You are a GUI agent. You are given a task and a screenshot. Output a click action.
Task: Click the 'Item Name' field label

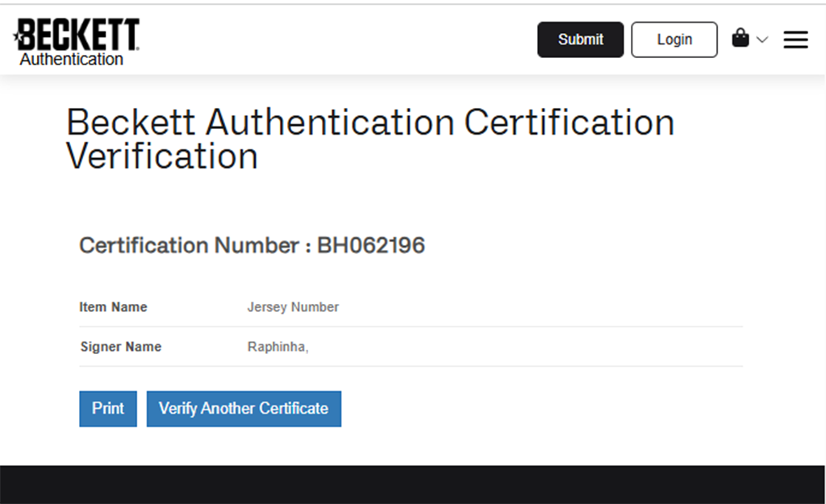(x=113, y=307)
